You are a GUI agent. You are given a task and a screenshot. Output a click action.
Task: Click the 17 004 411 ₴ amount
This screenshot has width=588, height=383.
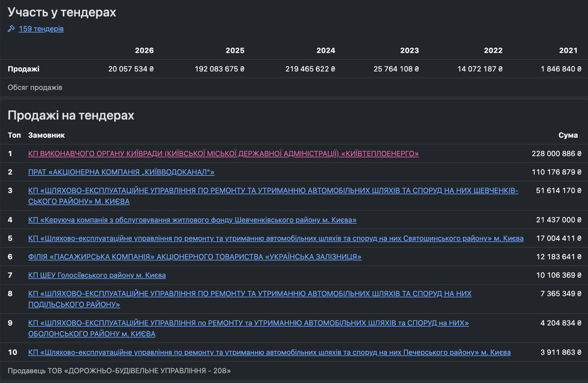[559, 238]
